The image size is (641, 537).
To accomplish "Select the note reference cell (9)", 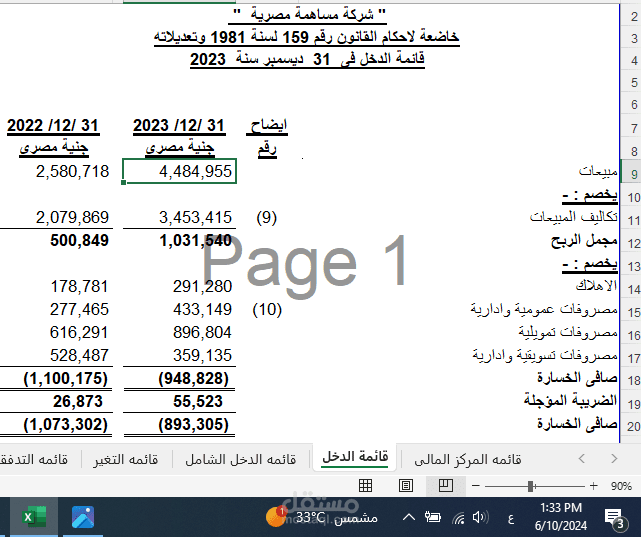I will click(267, 217).
